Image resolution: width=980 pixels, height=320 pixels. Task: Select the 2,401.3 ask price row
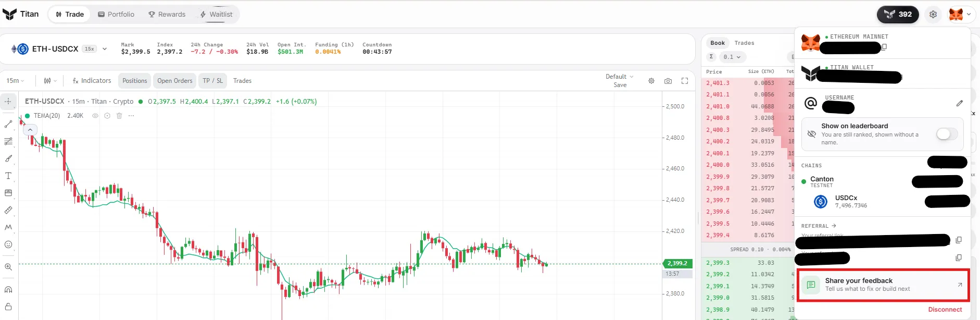(748, 83)
